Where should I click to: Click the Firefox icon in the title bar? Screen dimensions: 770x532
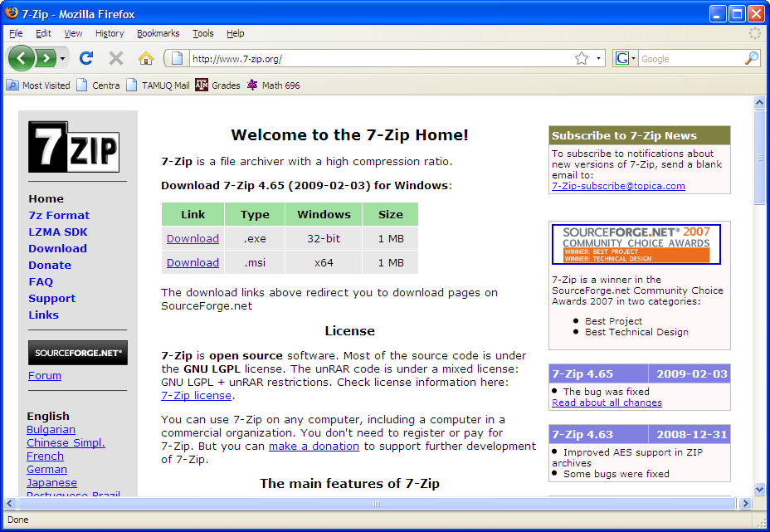click(12, 13)
